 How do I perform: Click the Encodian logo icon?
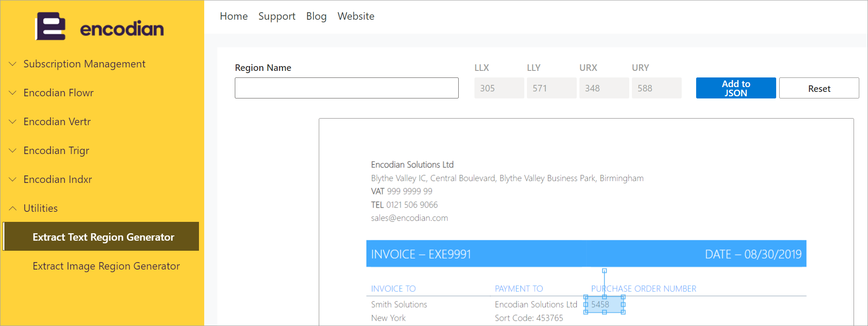pyautogui.click(x=51, y=26)
